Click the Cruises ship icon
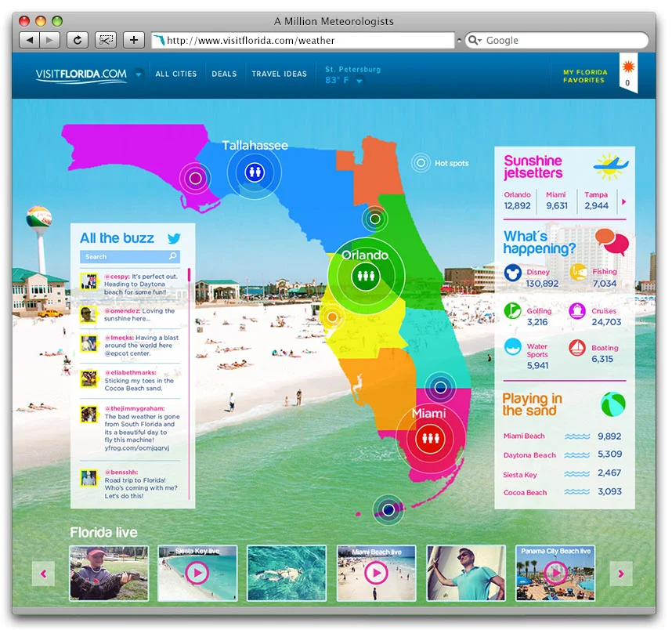 click(x=577, y=311)
